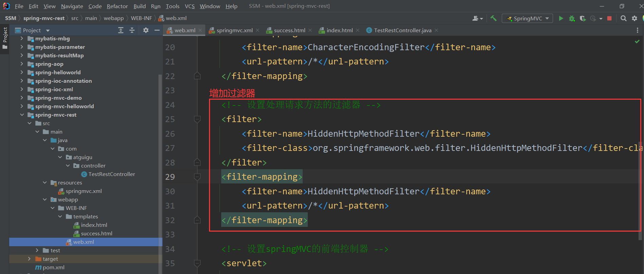The image size is (644, 274).
Task: Hide the Project tool window
Action: pos(157,31)
